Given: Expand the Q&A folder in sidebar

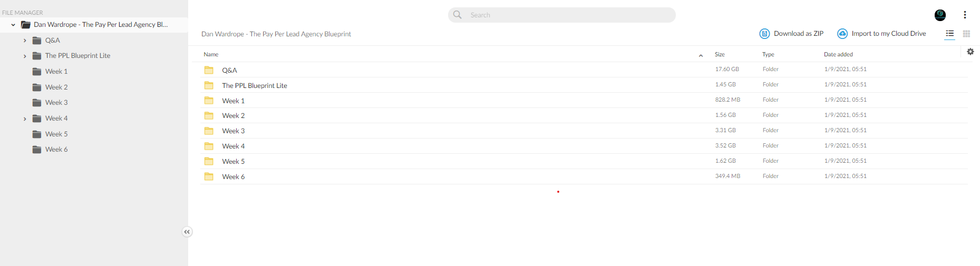Looking at the screenshot, I should coord(25,41).
